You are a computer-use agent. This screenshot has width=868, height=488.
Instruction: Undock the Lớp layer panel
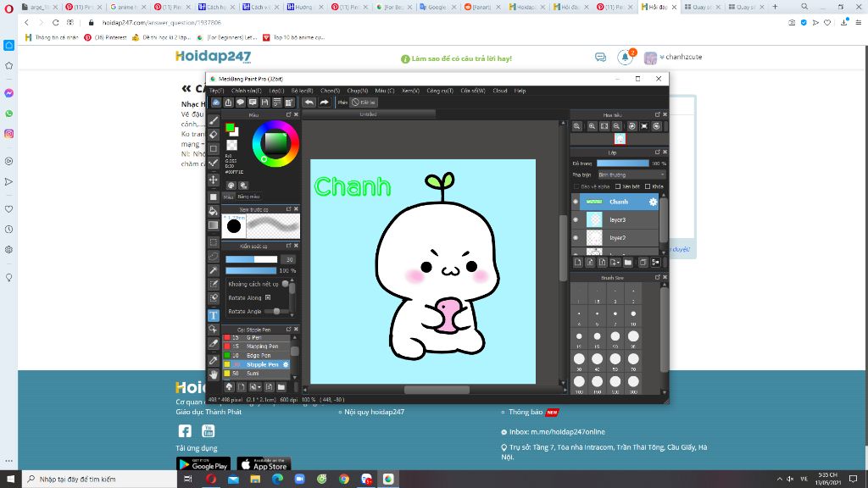(x=657, y=152)
